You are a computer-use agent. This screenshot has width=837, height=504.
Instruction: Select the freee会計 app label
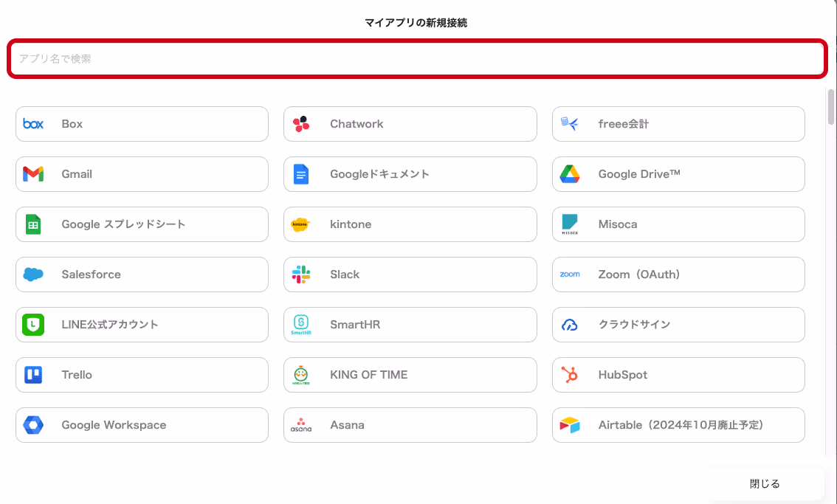tap(624, 124)
